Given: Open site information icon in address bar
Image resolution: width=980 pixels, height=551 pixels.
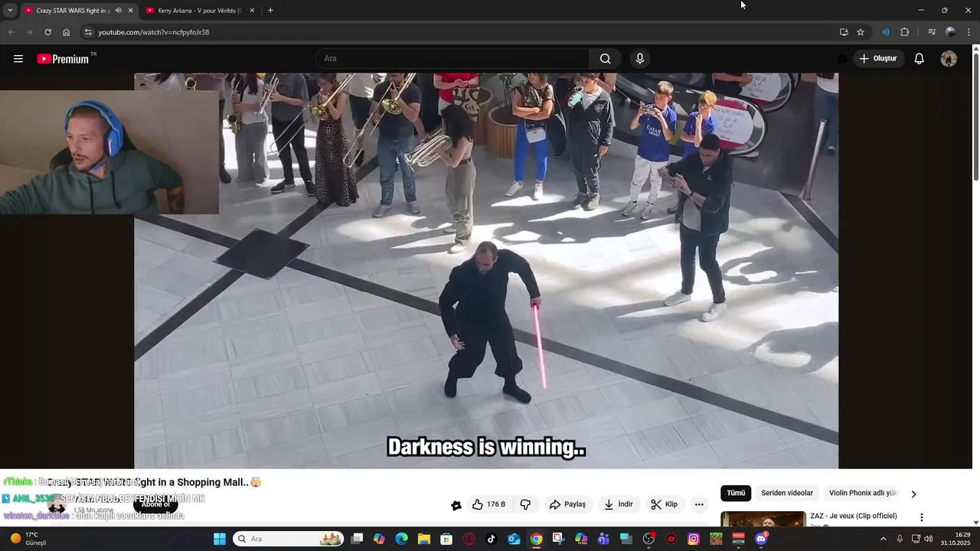Looking at the screenshot, I should pyautogui.click(x=88, y=32).
